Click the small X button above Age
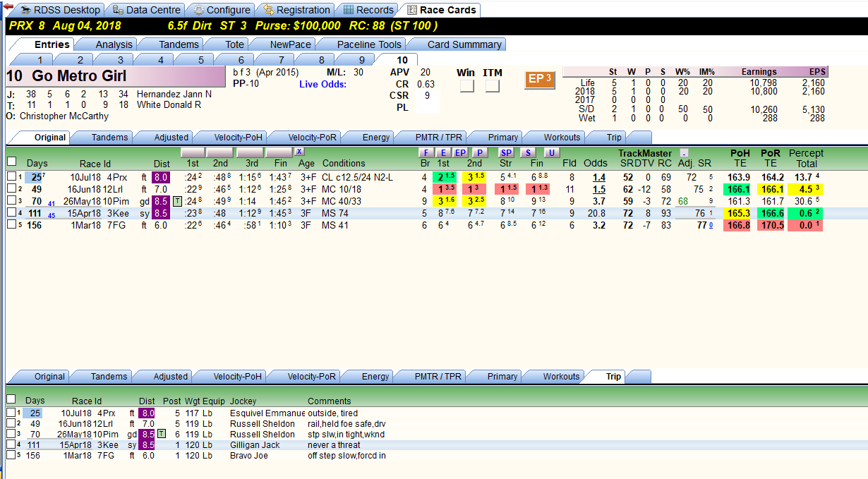The height and width of the screenshot is (479, 868). [x=299, y=152]
